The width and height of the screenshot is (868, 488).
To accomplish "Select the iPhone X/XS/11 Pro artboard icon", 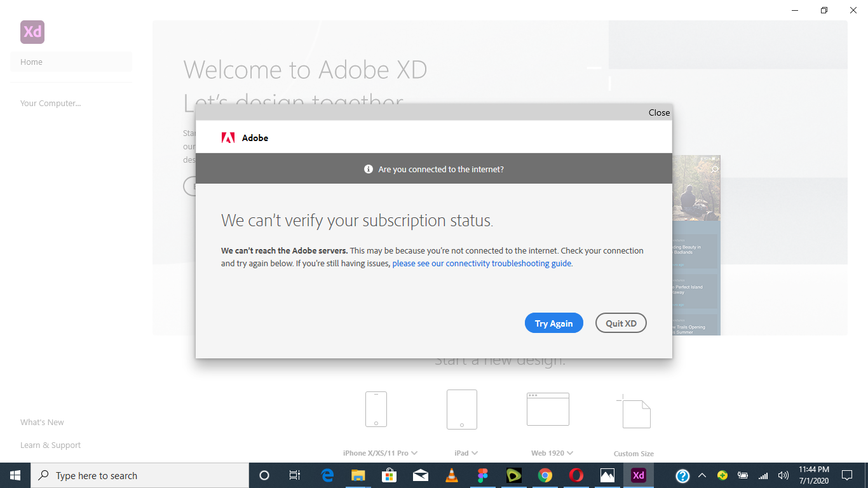I will [376, 409].
